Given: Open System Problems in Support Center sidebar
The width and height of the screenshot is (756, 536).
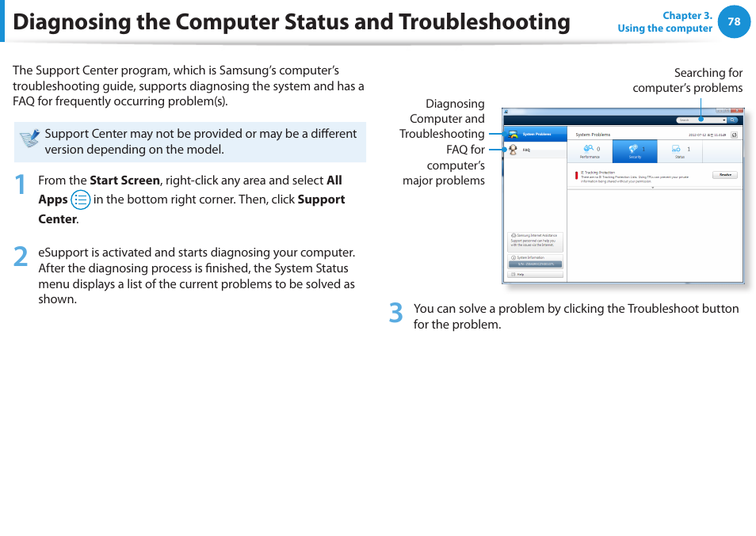Looking at the screenshot, I should [535, 135].
